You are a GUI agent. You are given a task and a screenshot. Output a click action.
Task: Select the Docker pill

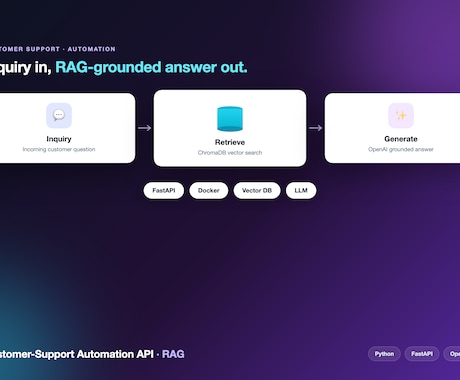click(x=209, y=191)
